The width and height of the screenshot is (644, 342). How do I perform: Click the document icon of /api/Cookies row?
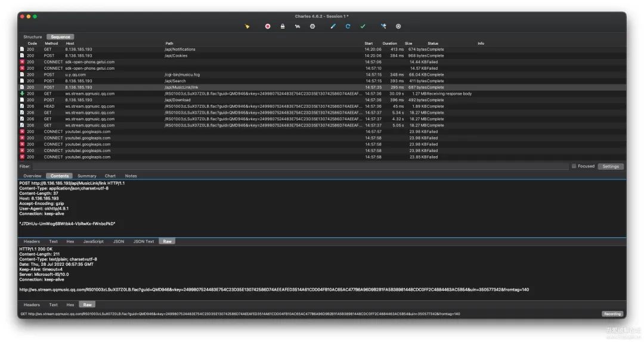(x=22, y=55)
